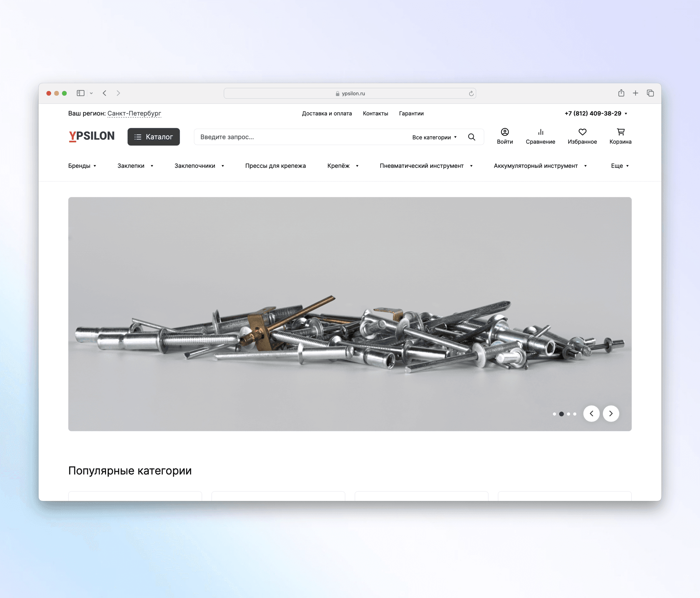
Task: Click the search magnifier icon
Action: (471, 137)
